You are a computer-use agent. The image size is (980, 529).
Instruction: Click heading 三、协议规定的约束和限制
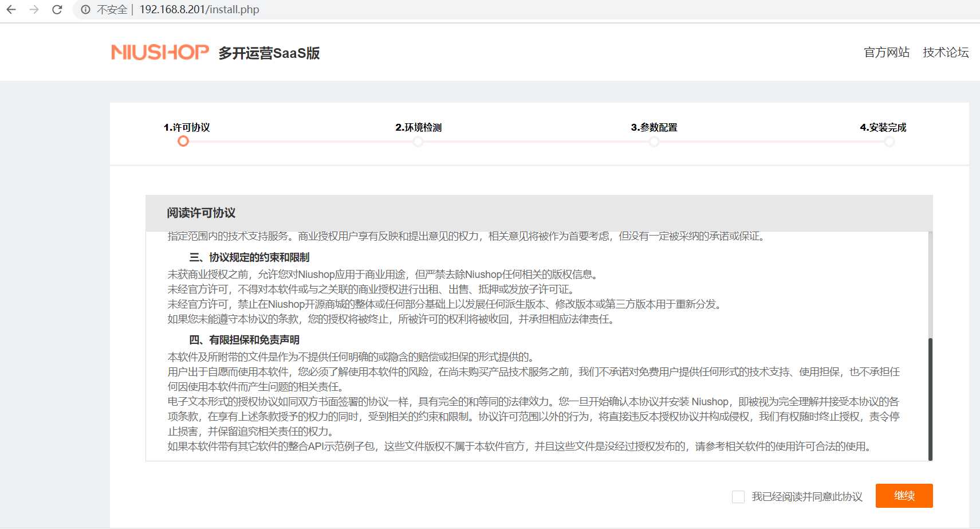(x=249, y=257)
